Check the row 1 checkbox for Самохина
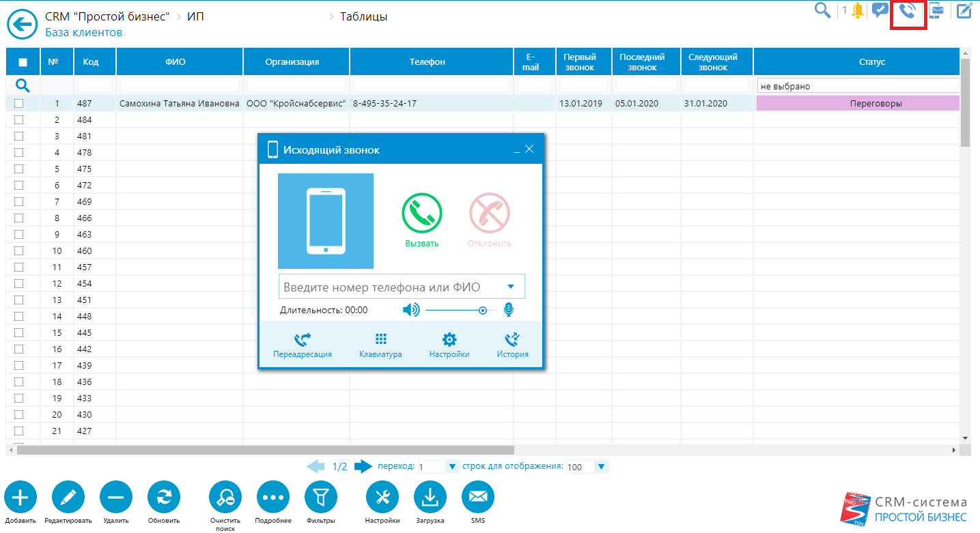Screen dimensions: 980x533 (19, 104)
